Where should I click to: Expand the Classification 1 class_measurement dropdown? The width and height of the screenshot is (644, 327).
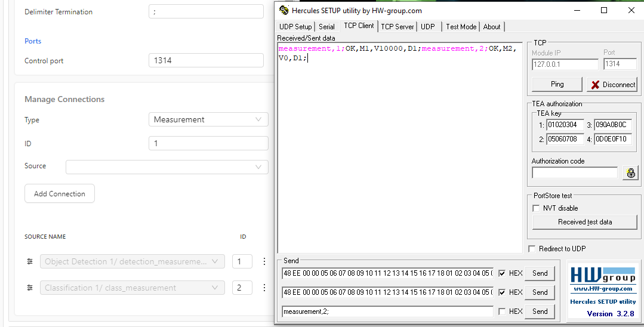[x=133, y=288]
